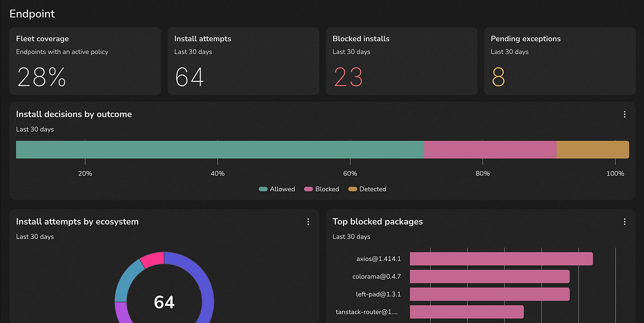
Task: Click the pink Blocked bar segment
Action: tap(490, 150)
